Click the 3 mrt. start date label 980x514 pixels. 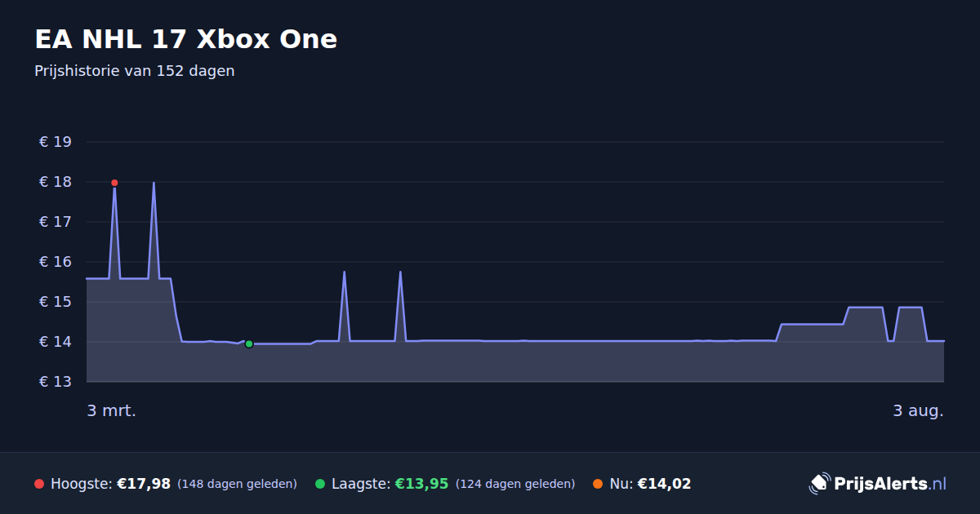112,411
